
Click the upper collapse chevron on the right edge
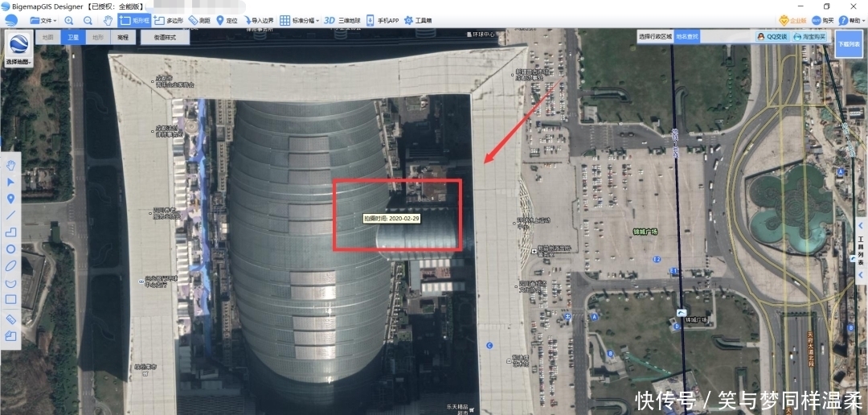861,225
